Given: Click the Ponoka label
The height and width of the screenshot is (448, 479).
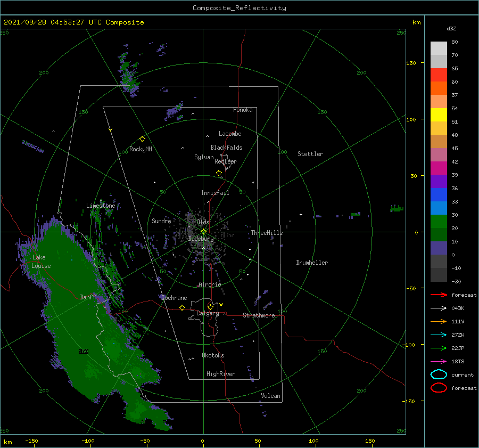Looking at the screenshot, I should coord(243,110).
